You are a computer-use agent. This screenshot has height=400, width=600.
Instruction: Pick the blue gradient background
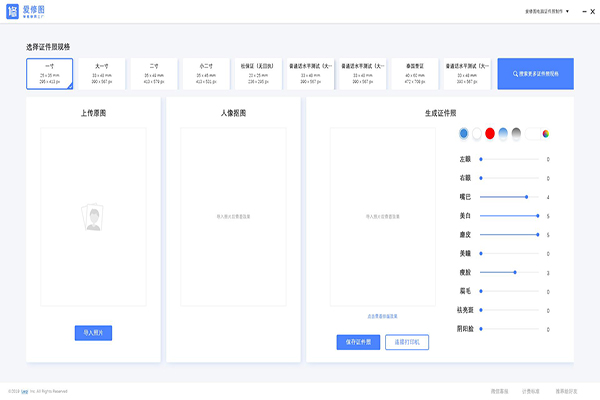[x=503, y=133]
